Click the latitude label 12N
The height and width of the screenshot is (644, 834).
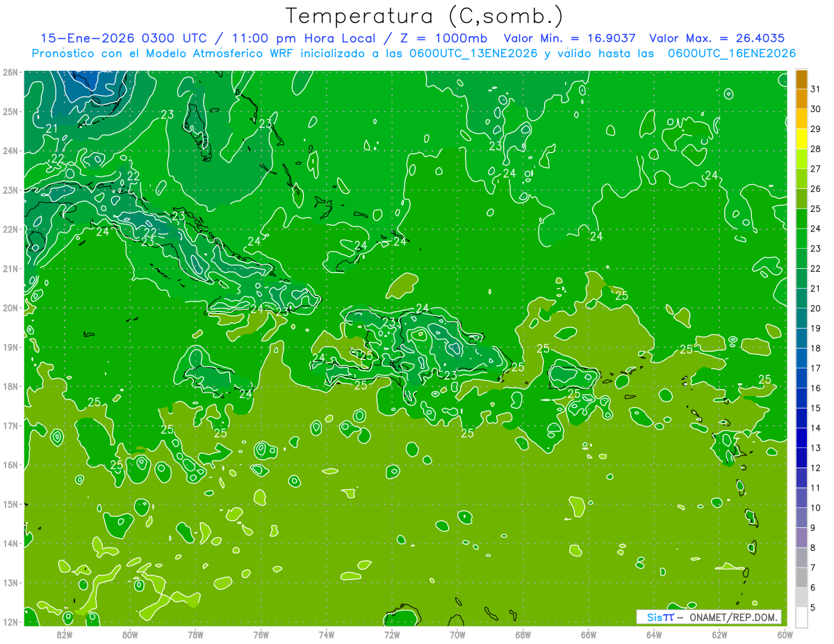[10, 622]
